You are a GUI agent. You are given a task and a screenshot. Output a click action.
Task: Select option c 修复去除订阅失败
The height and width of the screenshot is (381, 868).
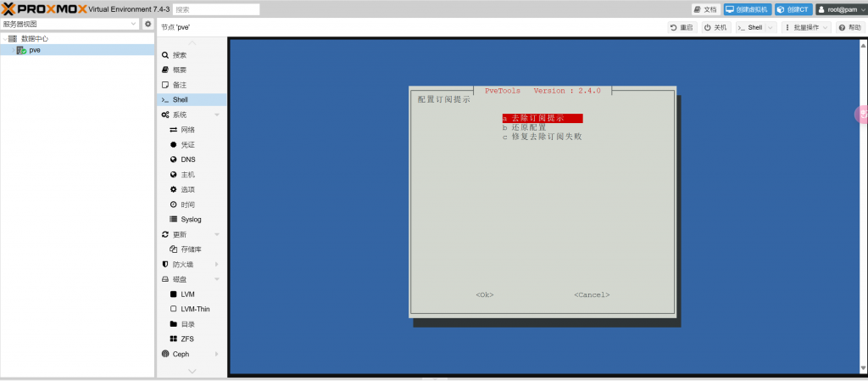(x=542, y=137)
